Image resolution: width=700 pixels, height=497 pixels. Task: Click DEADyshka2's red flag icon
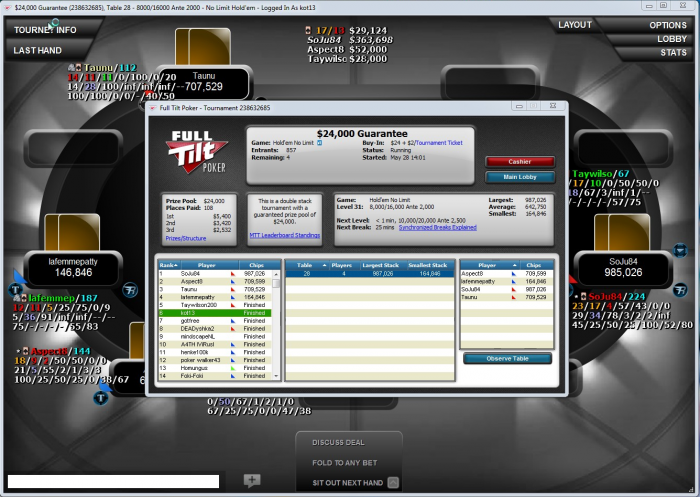point(233,329)
